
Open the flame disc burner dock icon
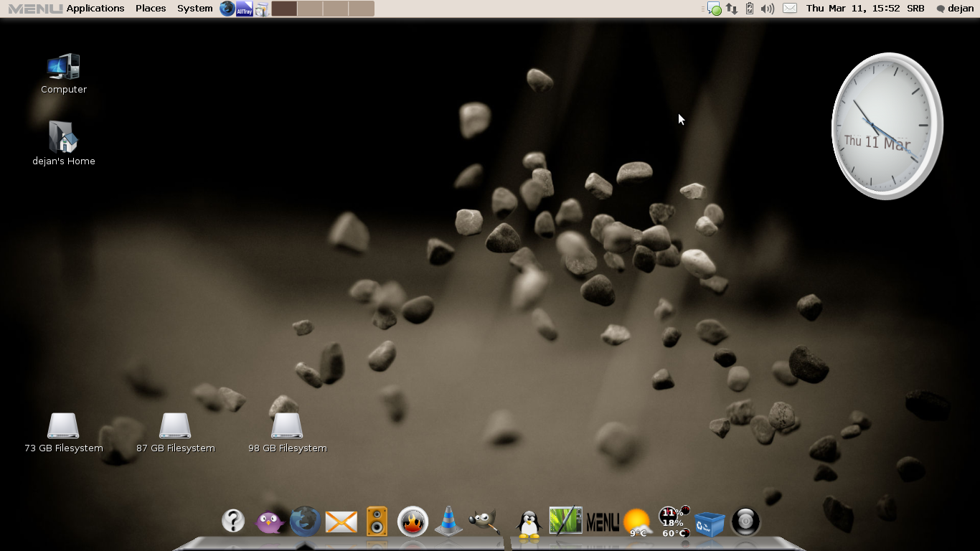click(413, 522)
